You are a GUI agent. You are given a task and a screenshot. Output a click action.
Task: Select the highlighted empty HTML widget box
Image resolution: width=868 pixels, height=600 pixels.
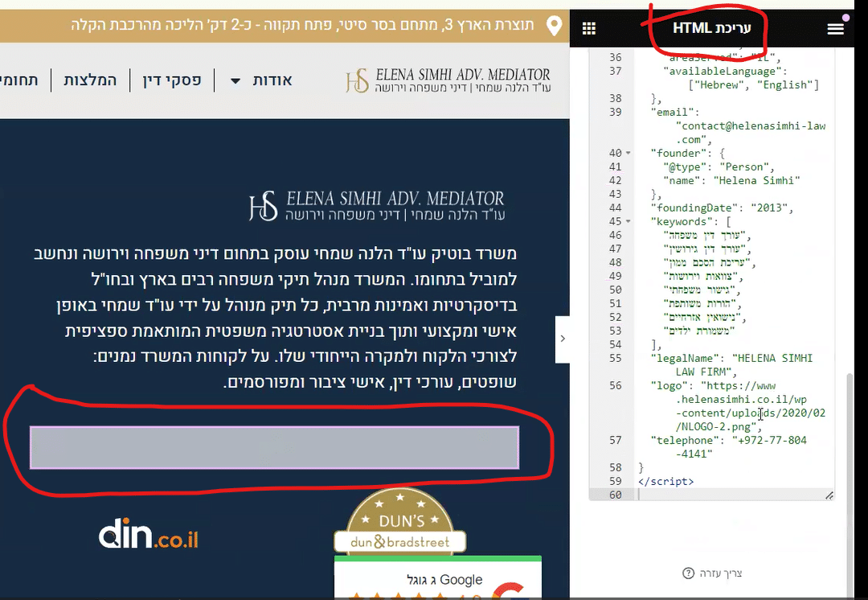[275, 448]
